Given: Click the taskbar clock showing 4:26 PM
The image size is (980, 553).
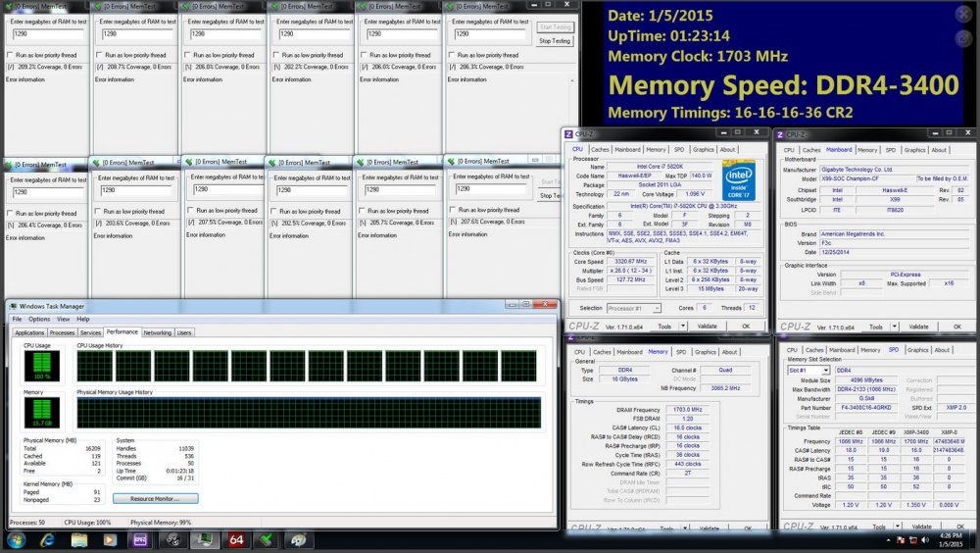Looking at the screenshot, I should click(950, 540).
